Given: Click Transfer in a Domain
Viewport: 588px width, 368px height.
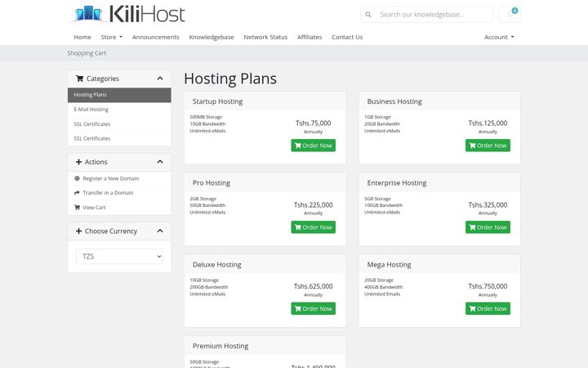Looking at the screenshot, I should click(108, 193).
